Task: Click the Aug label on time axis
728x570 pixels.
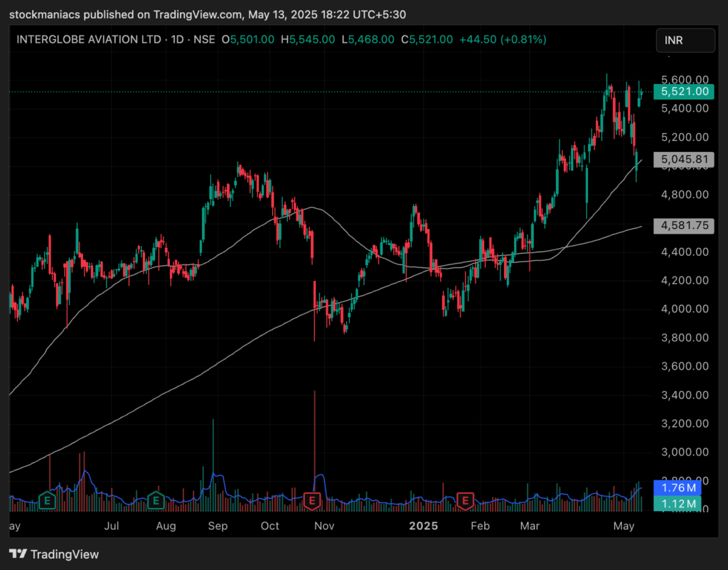Action: [x=166, y=526]
